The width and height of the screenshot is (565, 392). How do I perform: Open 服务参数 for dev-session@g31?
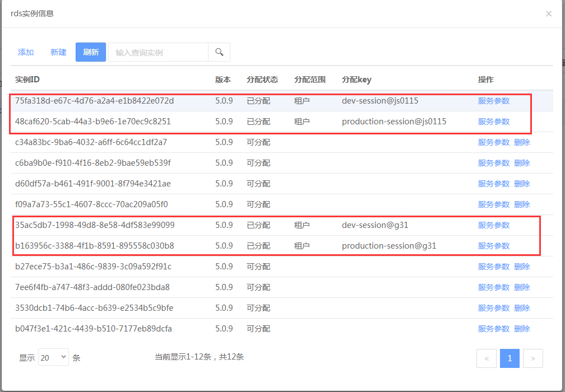click(494, 225)
